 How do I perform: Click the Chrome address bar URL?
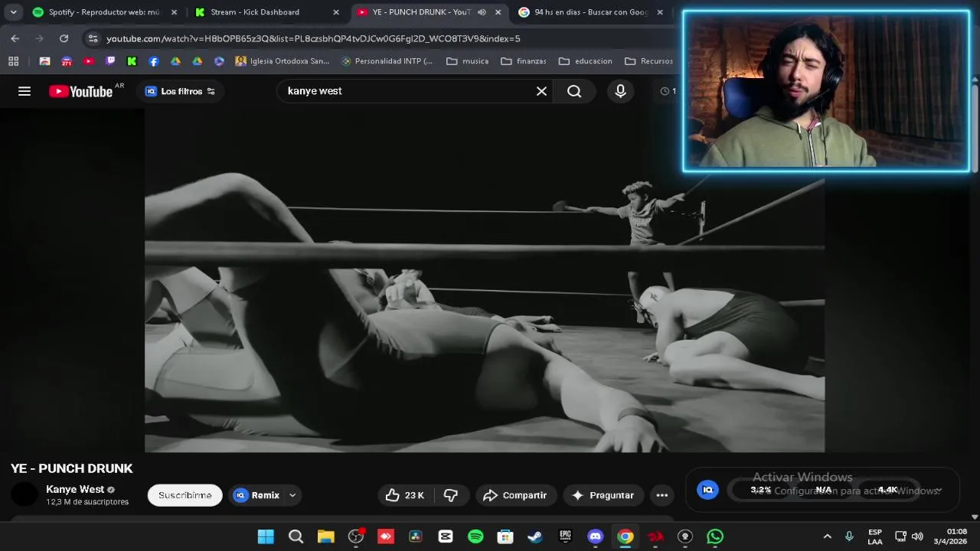click(313, 38)
